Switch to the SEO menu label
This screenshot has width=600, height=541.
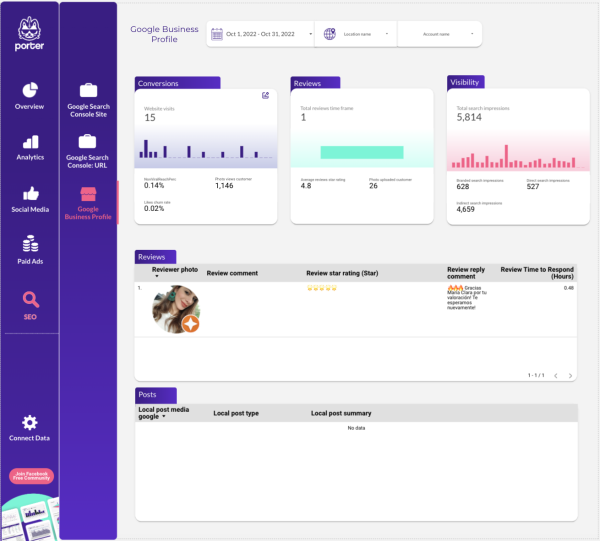point(30,317)
